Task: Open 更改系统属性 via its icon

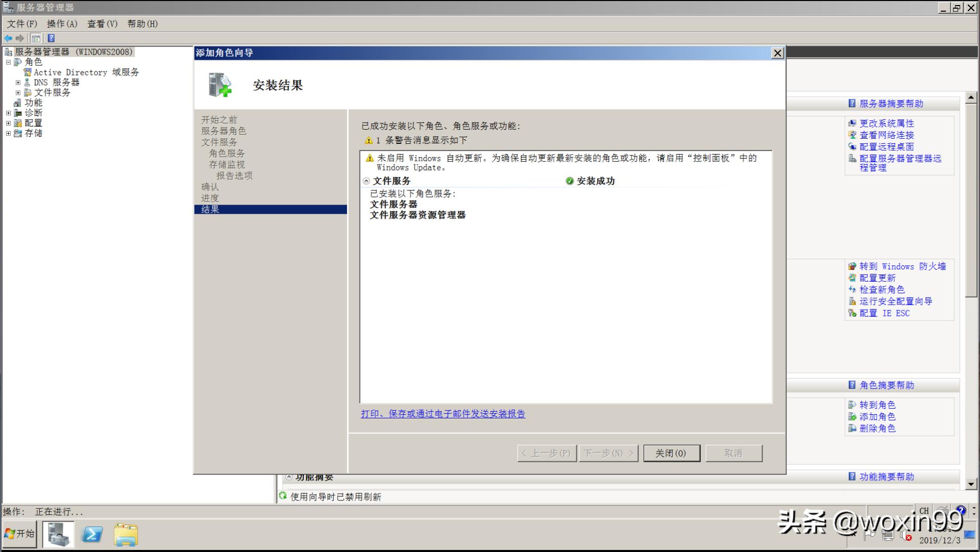Action: point(851,123)
